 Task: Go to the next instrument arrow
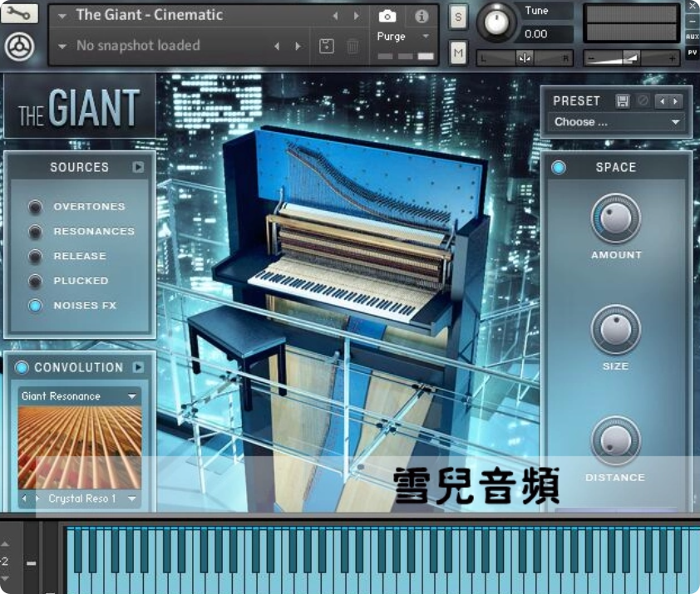point(357,16)
